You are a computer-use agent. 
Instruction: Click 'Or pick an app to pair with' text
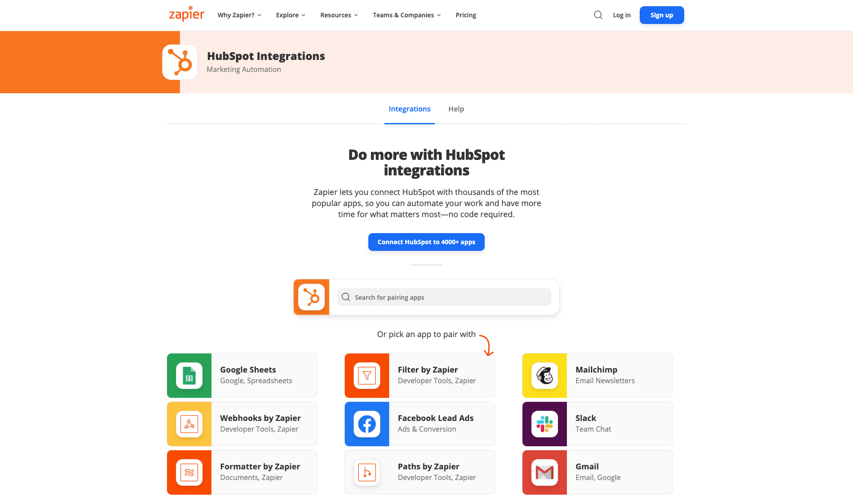coord(426,334)
